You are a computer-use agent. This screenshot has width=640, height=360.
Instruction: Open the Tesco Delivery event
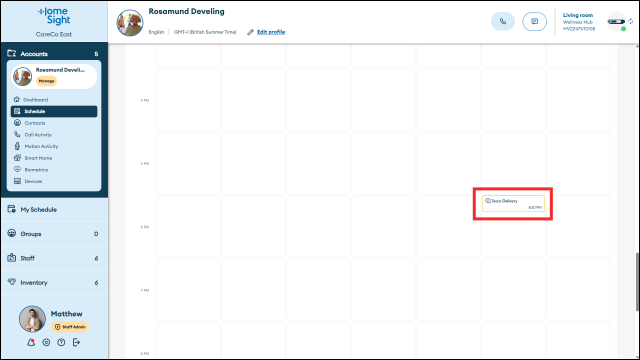coord(513,204)
